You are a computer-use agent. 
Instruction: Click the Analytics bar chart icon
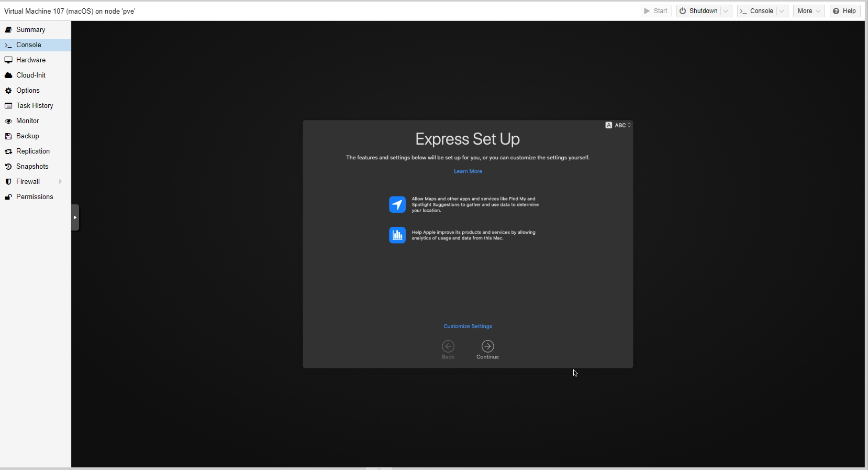click(x=397, y=235)
